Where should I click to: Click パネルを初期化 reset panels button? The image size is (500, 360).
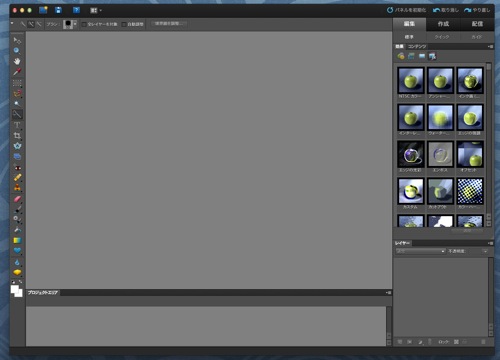(x=406, y=10)
